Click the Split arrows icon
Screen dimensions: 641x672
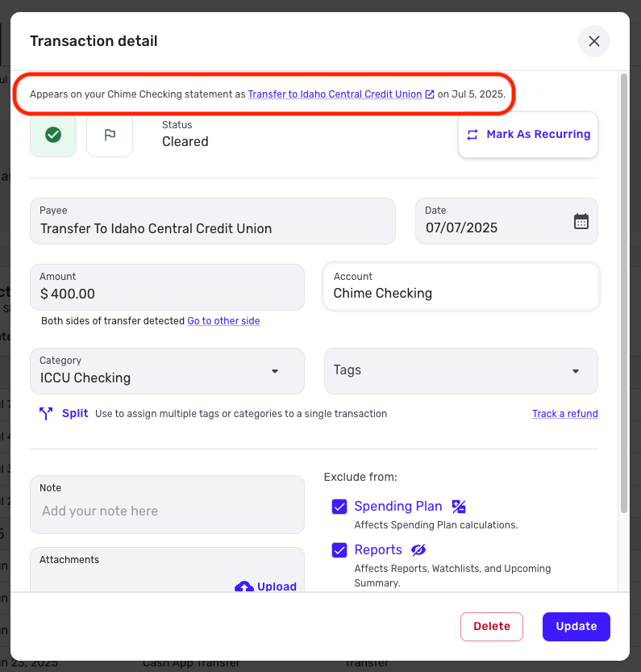(x=46, y=414)
